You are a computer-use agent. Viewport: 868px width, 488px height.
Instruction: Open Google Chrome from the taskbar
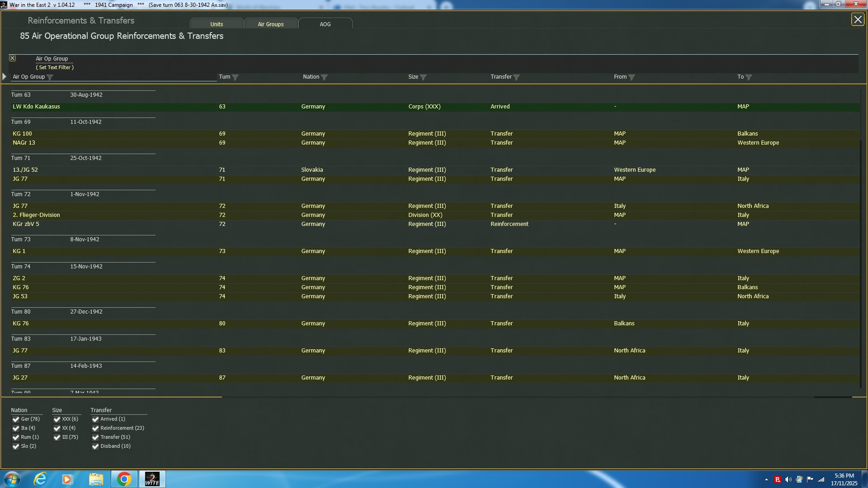pyautogui.click(x=124, y=479)
